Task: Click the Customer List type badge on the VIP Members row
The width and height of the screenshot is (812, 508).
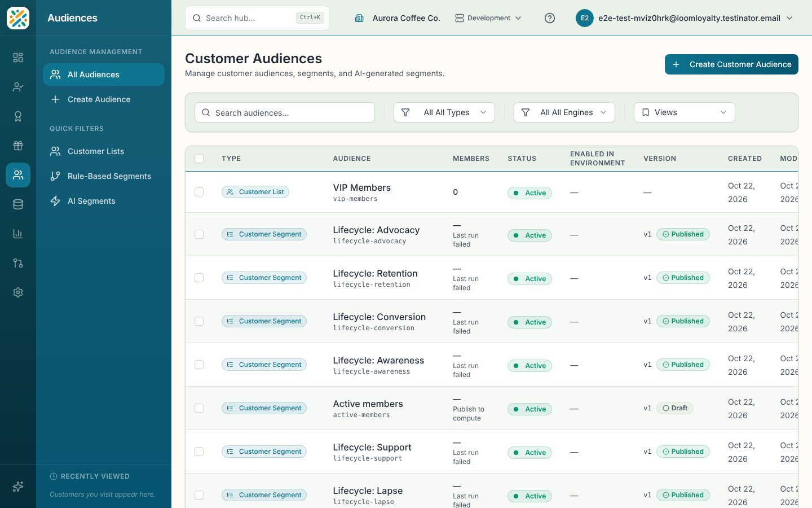Action: click(255, 192)
